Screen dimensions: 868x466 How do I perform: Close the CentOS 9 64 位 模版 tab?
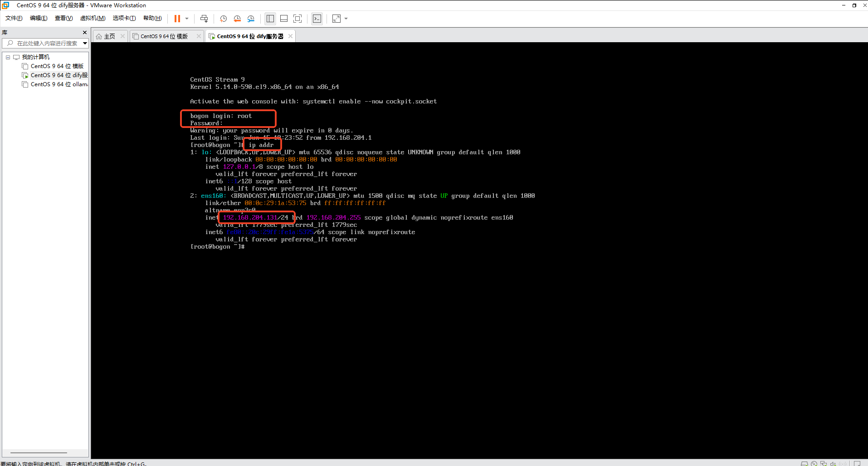click(x=199, y=36)
